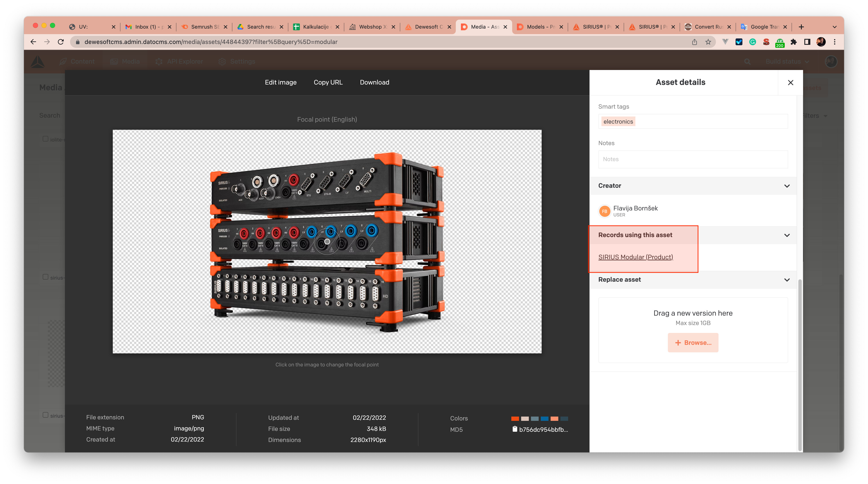Click the blue checkmark extension icon
This screenshot has height=484, width=868.
[739, 42]
